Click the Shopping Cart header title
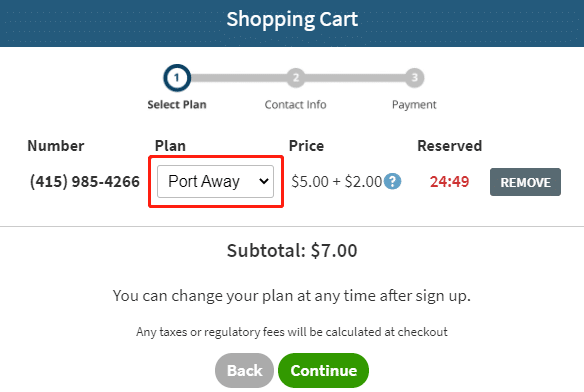Viewport: 584px width, 392px height. [x=292, y=19]
